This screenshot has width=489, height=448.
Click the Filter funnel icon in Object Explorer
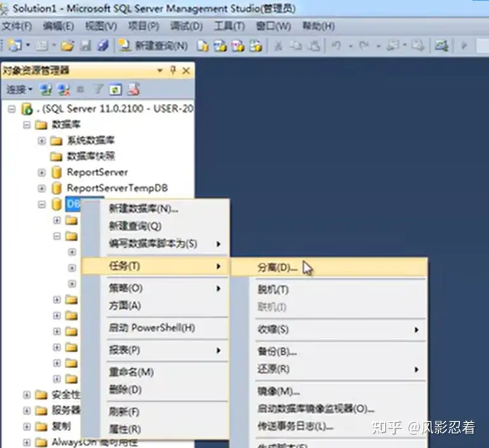tap(98, 90)
